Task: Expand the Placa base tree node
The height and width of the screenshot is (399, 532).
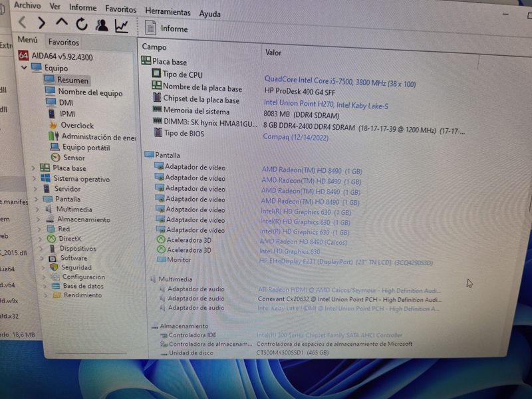Action: click(33, 168)
